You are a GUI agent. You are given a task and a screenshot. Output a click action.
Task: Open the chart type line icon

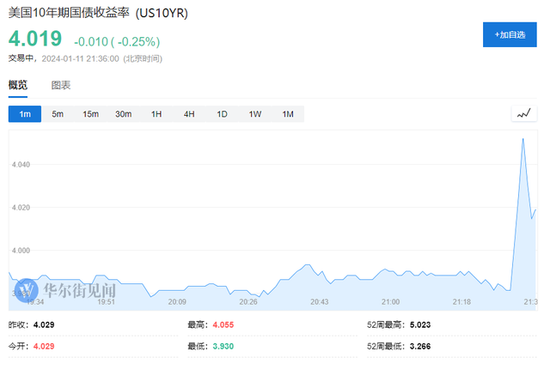click(524, 114)
